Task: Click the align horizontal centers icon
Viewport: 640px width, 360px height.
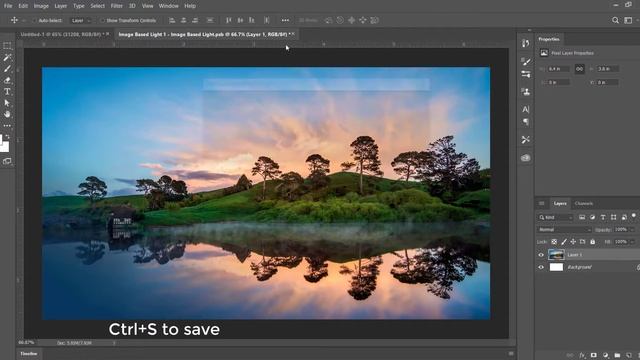Action: tap(184, 20)
